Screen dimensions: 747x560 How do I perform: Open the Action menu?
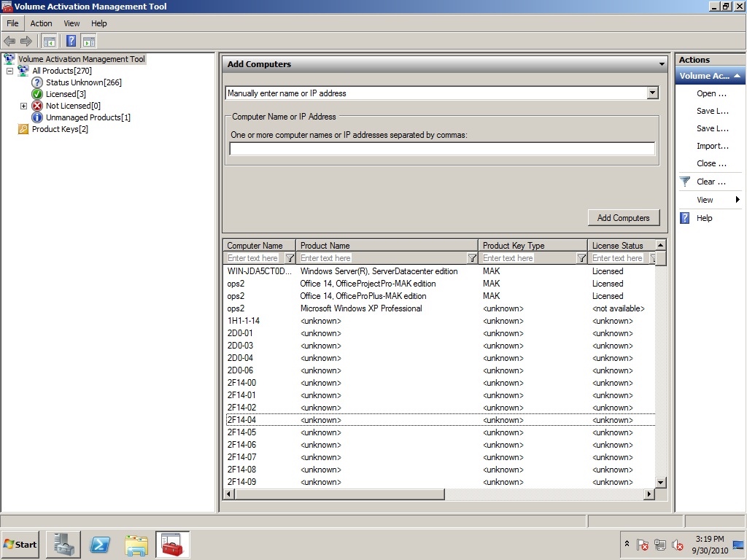[x=41, y=23]
